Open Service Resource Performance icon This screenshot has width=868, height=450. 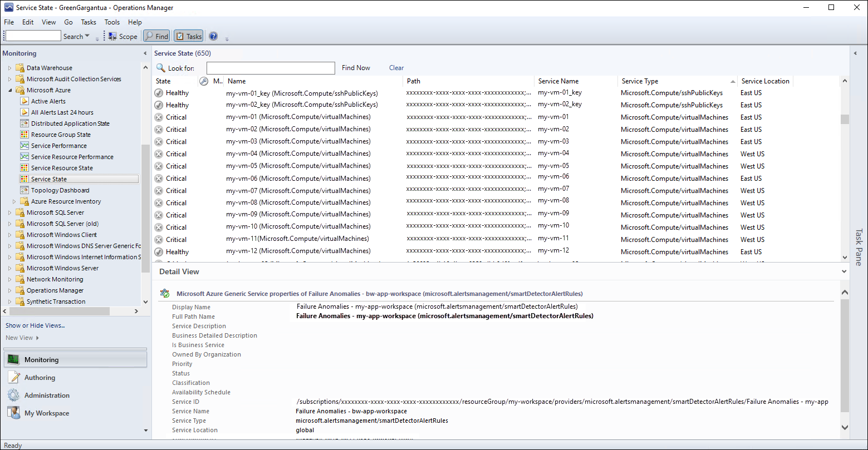[24, 157]
